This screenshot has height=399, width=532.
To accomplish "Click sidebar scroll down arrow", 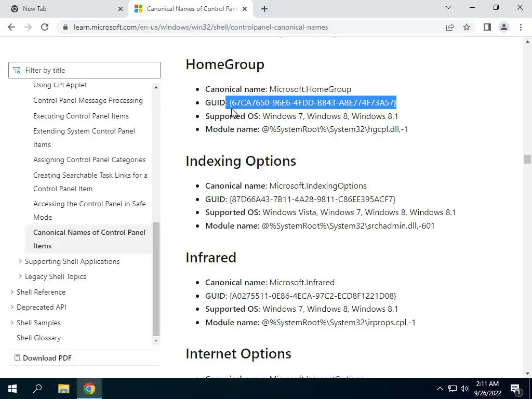I will click(156, 341).
